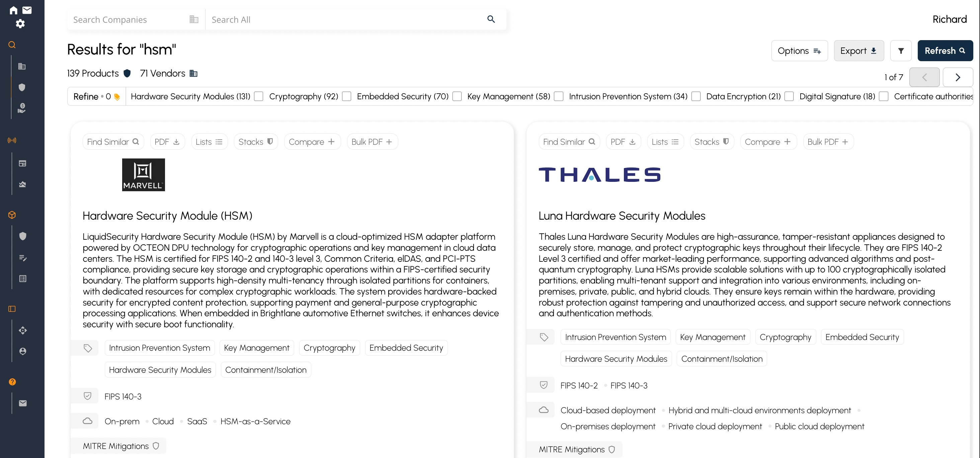Click the magnifier in Search All
This screenshot has height=458, width=980.
click(491, 19)
